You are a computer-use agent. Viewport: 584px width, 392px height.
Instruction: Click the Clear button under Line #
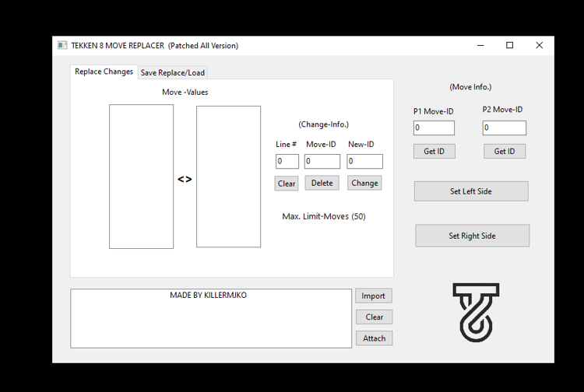point(287,184)
